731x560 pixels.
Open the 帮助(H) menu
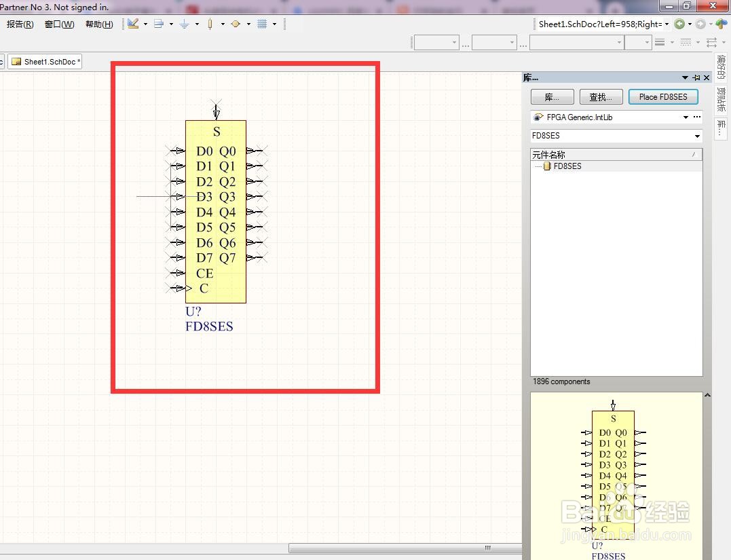(x=99, y=24)
